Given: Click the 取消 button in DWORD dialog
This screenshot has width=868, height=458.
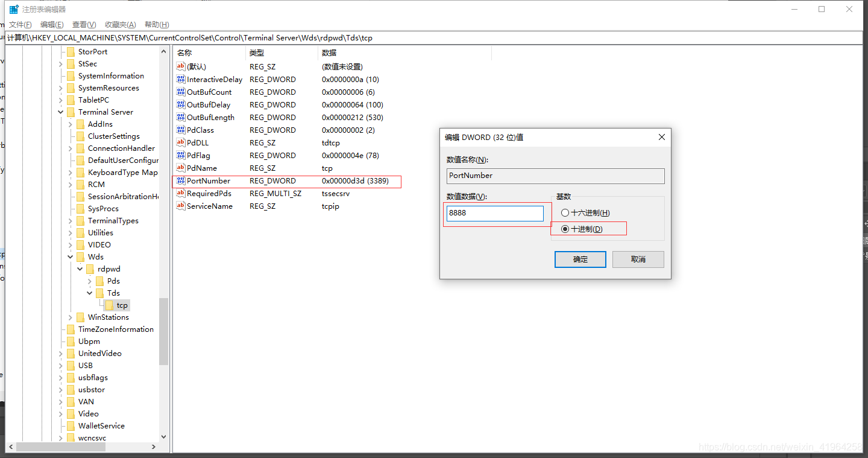Looking at the screenshot, I should (x=638, y=259).
